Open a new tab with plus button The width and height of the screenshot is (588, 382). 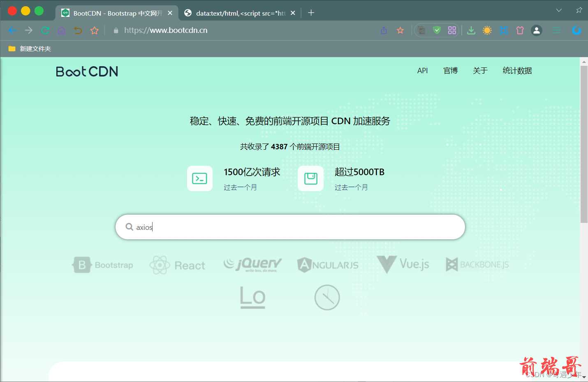coord(311,13)
